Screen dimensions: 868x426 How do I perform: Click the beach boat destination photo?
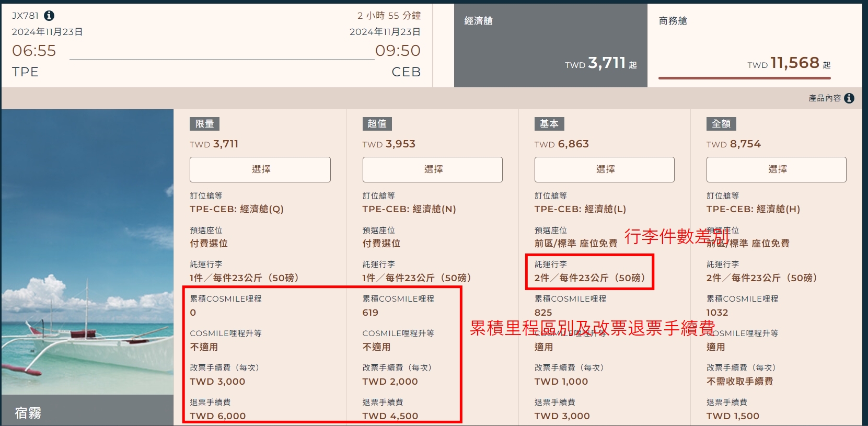(87, 251)
